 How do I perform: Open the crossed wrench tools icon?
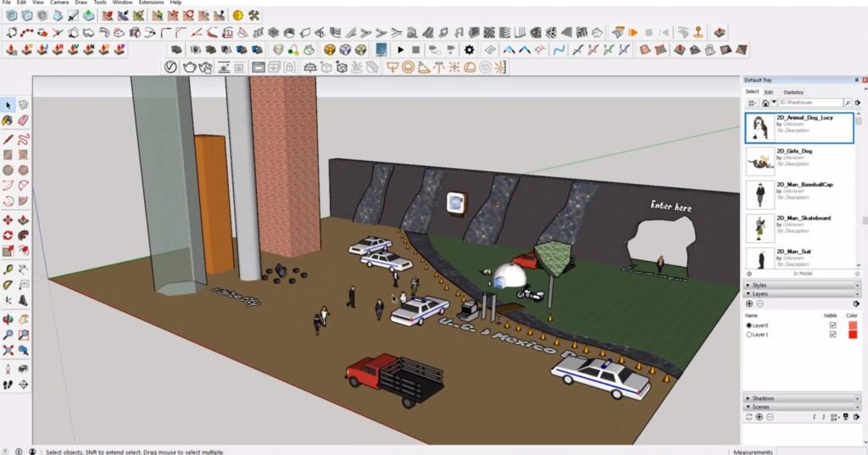click(x=253, y=15)
